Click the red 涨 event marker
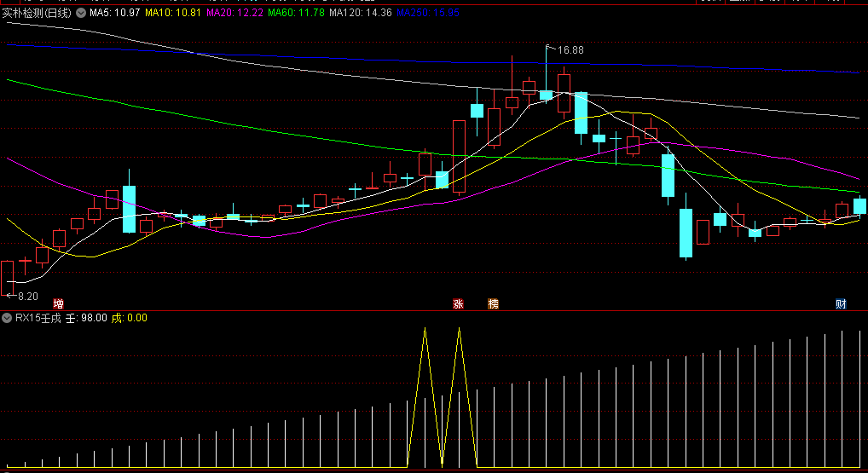Screen dimensions: 868x473 point(459,303)
